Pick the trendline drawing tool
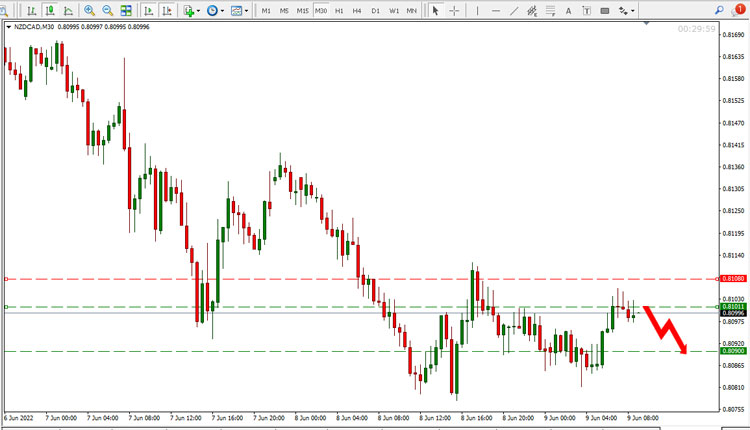The width and height of the screenshot is (750, 430). point(514,10)
